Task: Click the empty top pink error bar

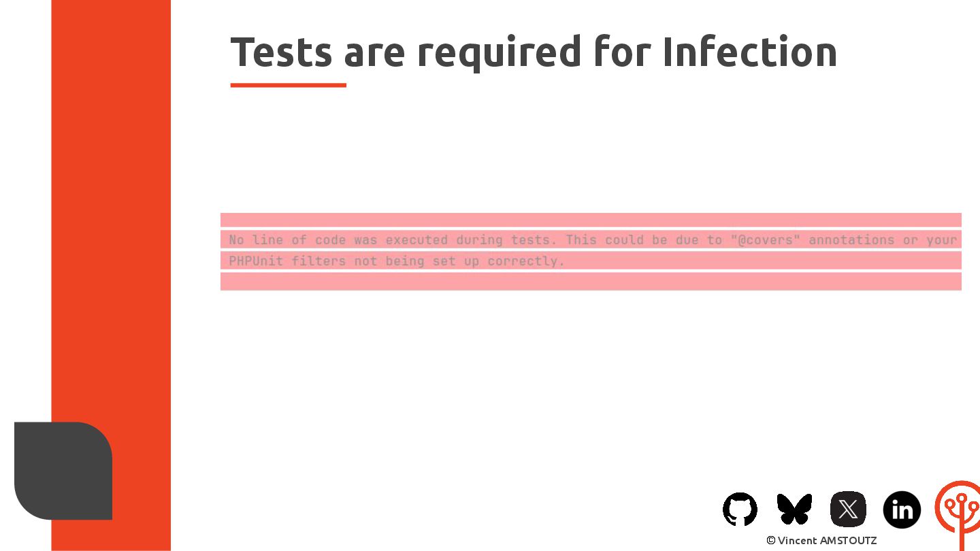Action: tap(591, 220)
